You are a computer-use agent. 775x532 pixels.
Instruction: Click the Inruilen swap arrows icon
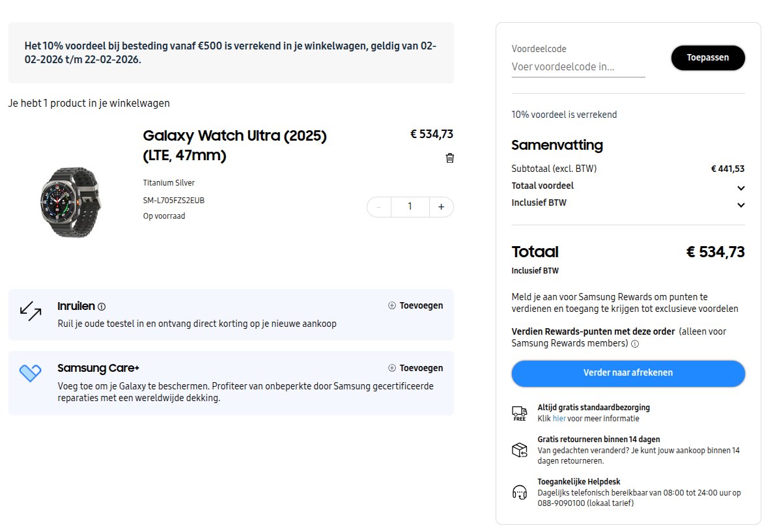[x=31, y=311]
